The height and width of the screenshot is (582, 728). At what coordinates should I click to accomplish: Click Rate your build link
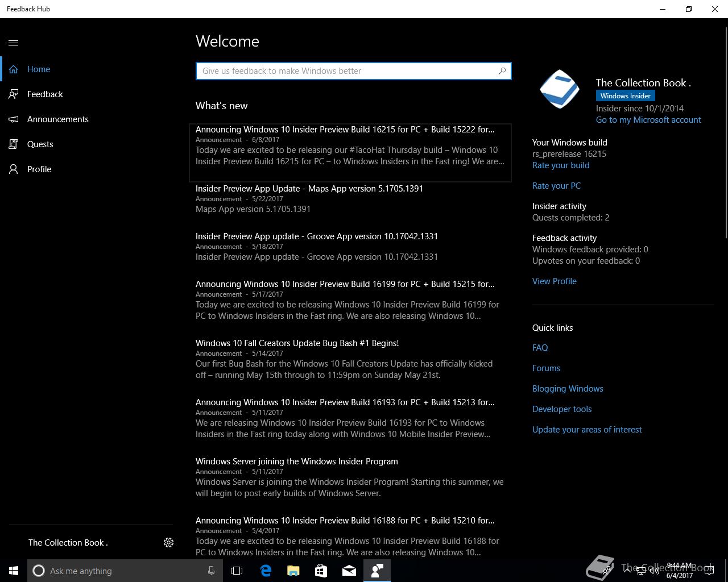coord(561,165)
